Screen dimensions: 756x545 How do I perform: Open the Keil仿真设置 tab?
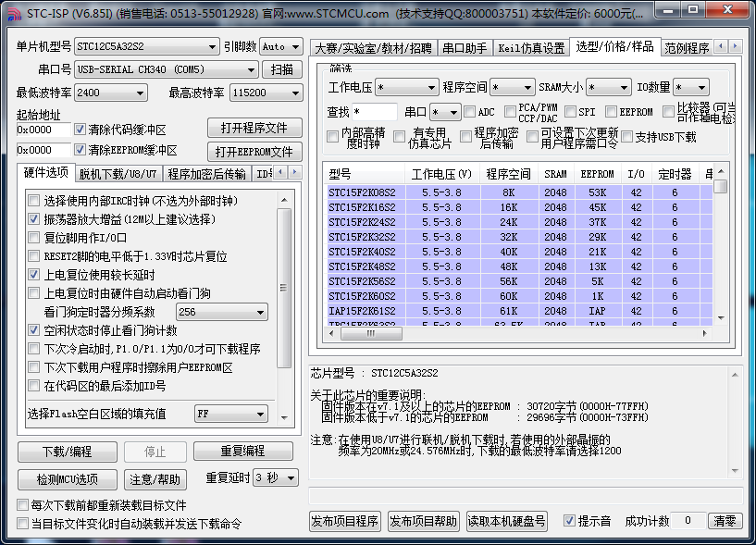coord(531,48)
